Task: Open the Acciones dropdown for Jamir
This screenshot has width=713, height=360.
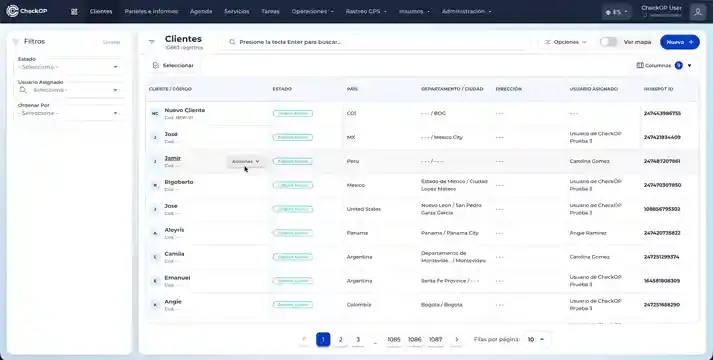Action: click(246, 161)
